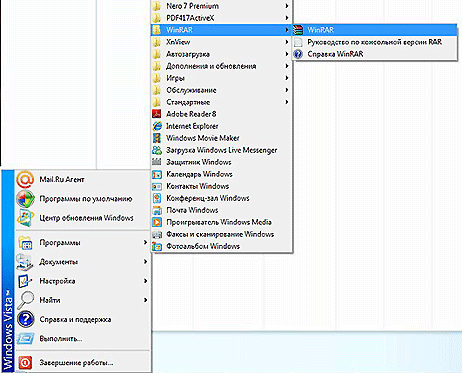Click the Автозагрузка folder label
This screenshot has height=373, width=462.
point(188,54)
